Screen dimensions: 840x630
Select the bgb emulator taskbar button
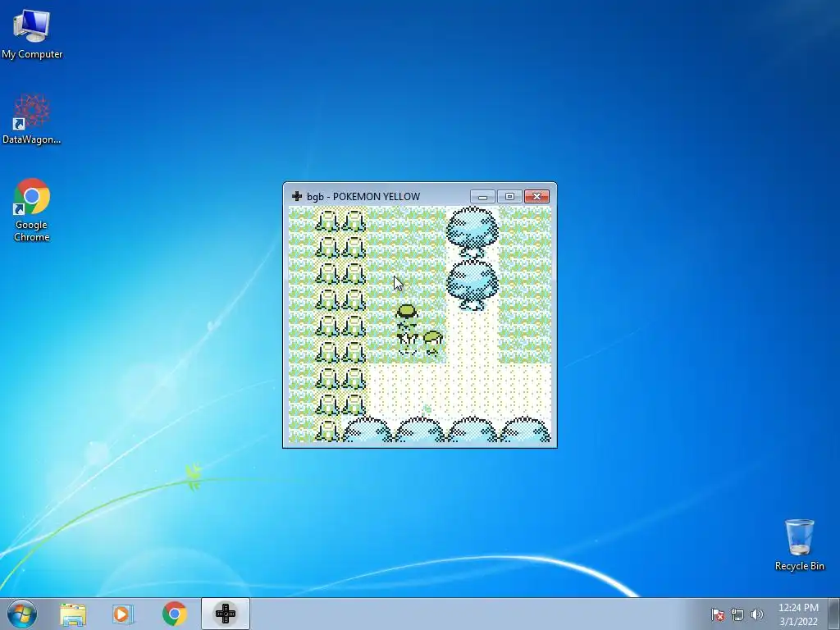226,614
